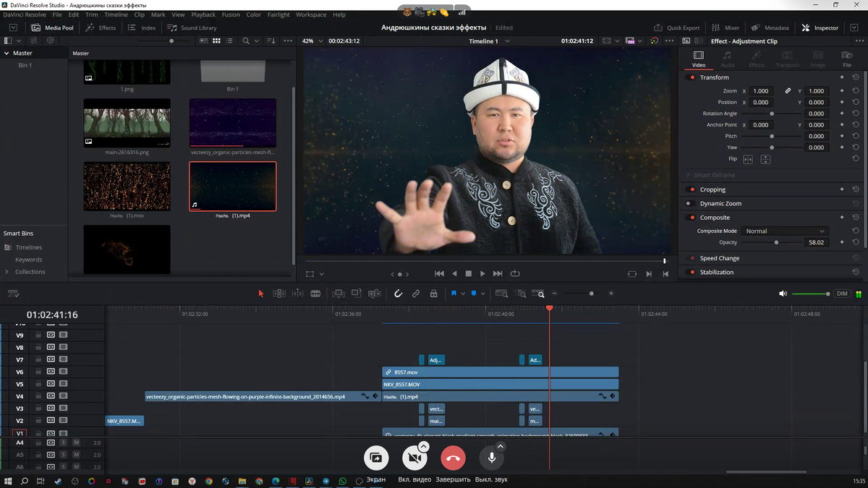Image resolution: width=868 pixels, height=488 pixels.
Task: Toggle the Stabilization switch
Action: 691,273
